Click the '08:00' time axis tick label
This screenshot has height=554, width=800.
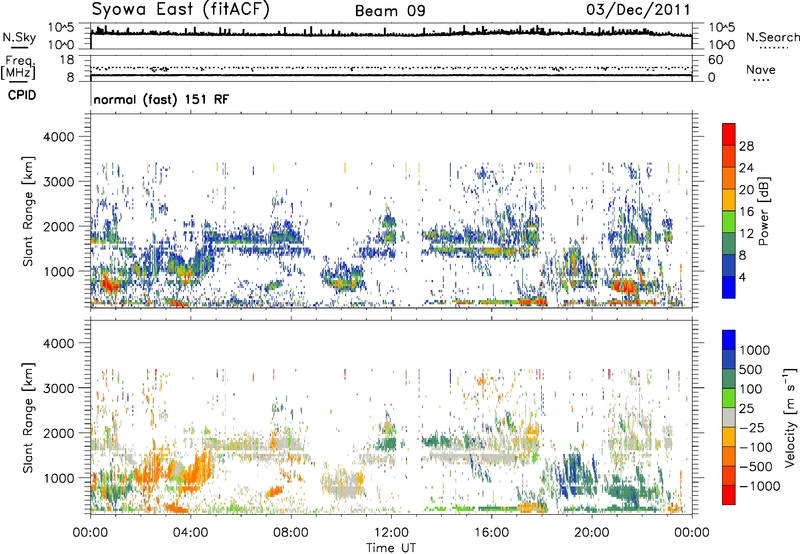291,533
